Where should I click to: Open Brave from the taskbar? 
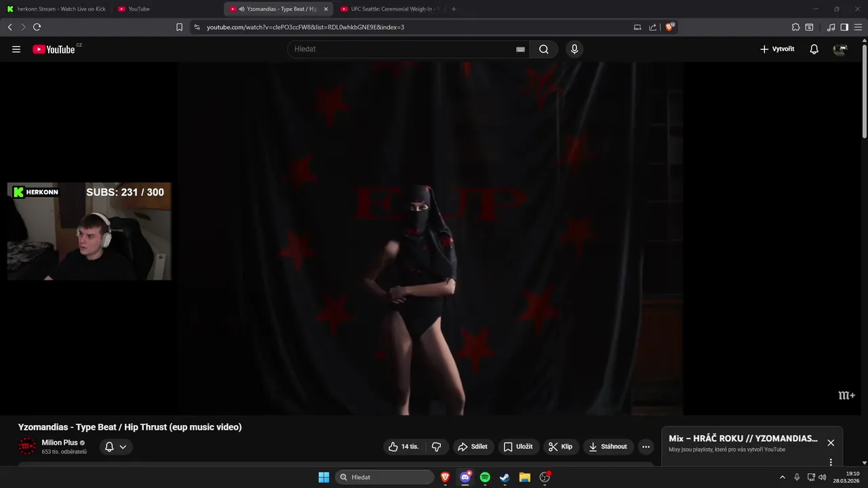[x=446, y=477]
